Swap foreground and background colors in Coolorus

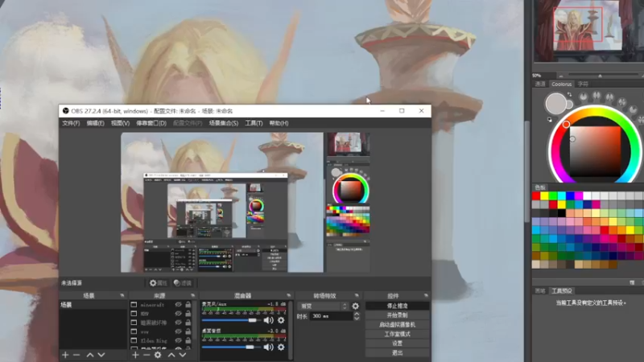click(570, 94)
